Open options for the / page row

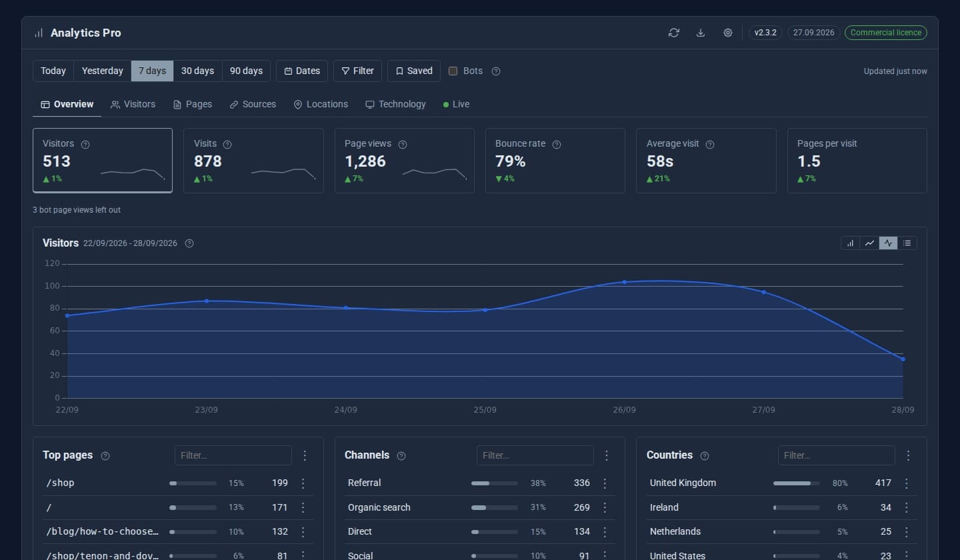point(303,507)
